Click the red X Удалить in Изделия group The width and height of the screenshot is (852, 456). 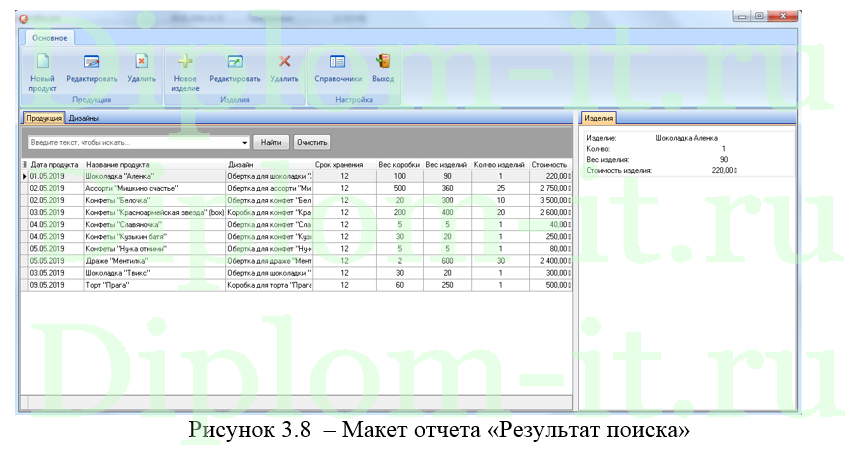[x=284, y=61]
